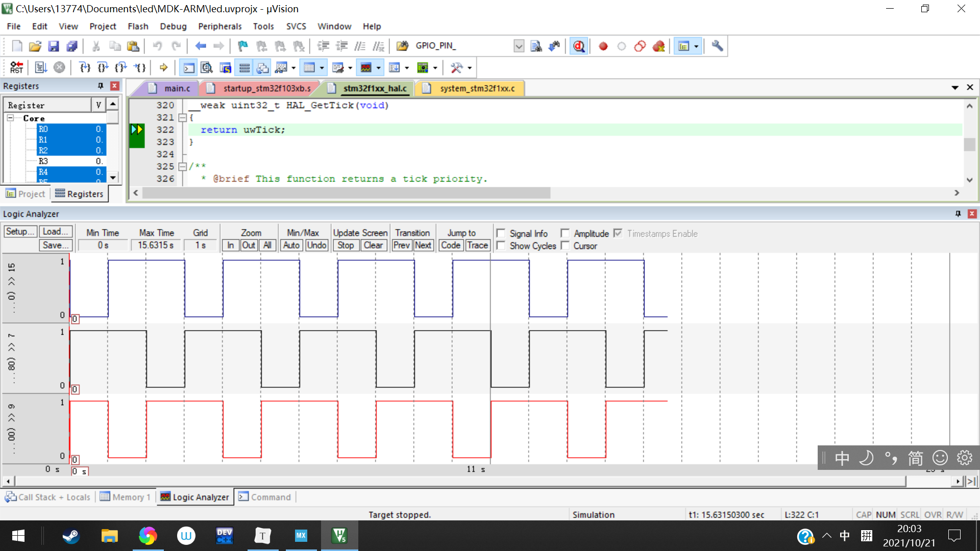Click the Reset CPU (RST) icon

[16, 67]
